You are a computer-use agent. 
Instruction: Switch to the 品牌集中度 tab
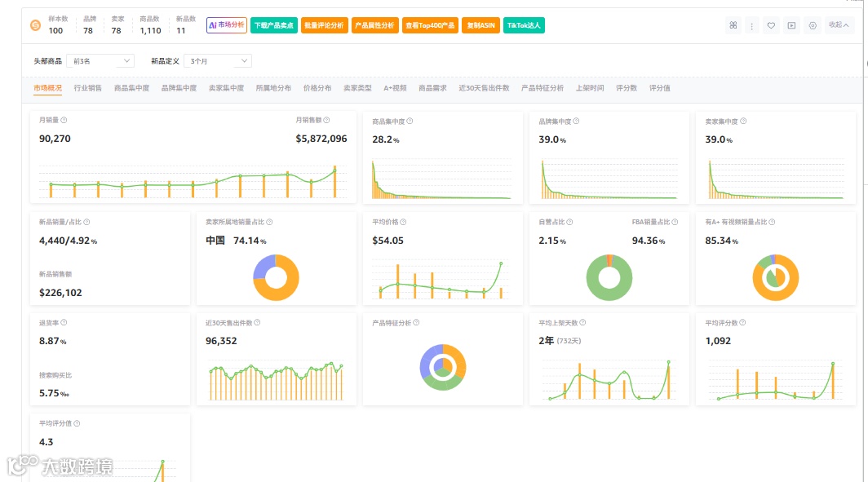pyautogui.click(x=179, y=88)
